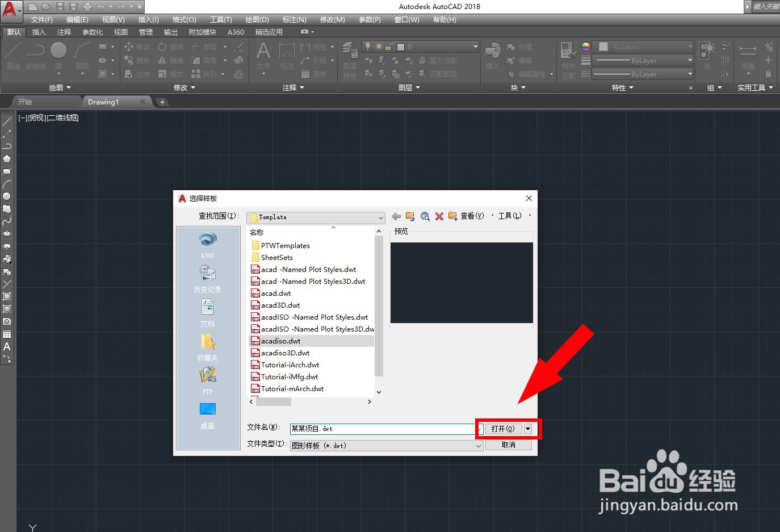Click the up-one-level folder icon
Viewport: 780px width, 532px height.
click(410, 216)
